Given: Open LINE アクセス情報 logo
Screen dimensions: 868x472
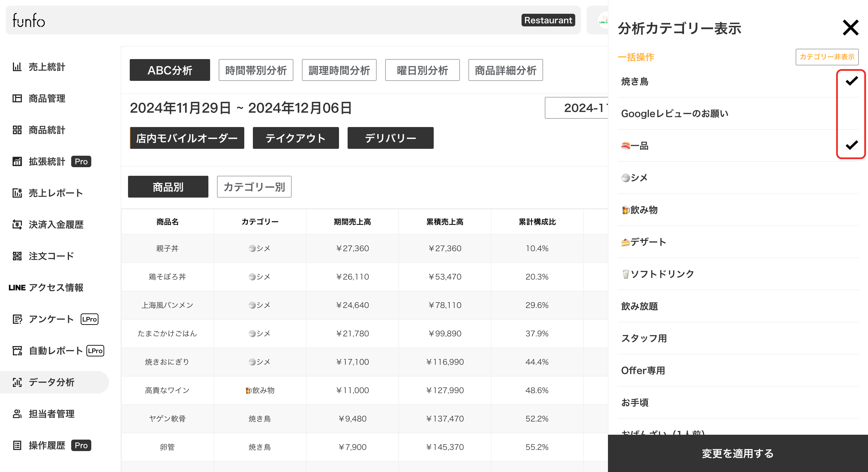Looking at the screenshot, I should click(x=17, y=288).
